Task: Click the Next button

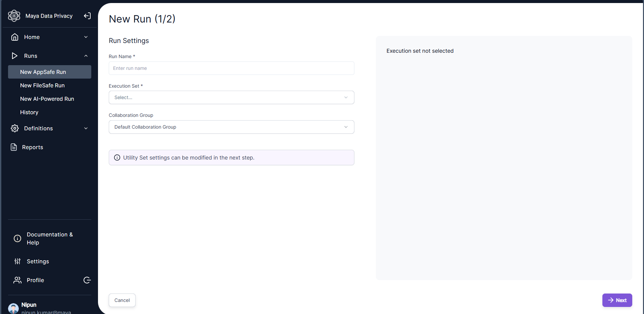Action: (x=617, y=300)
